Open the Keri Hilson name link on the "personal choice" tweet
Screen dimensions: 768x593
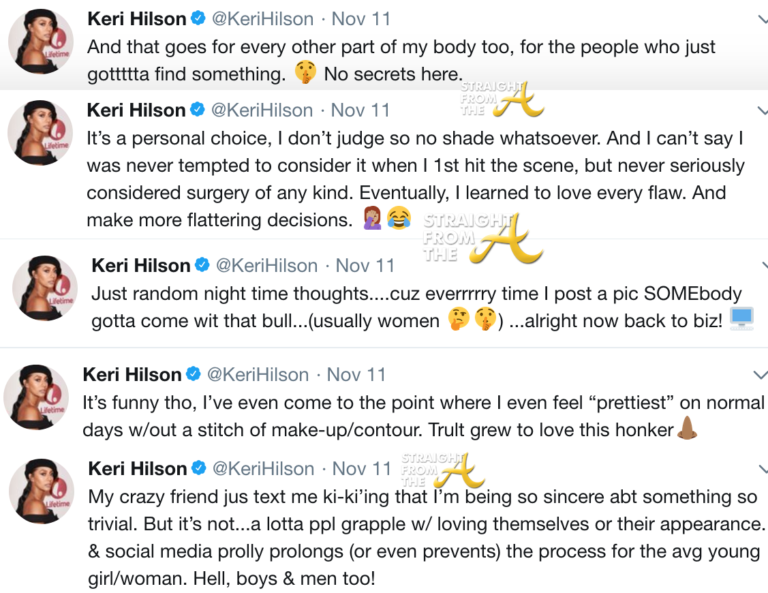tap(136, 110)
